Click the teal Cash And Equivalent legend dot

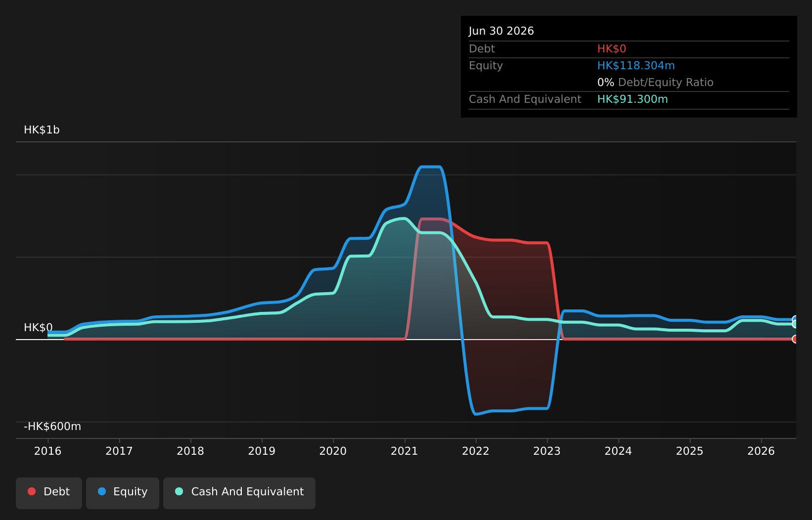179,491
